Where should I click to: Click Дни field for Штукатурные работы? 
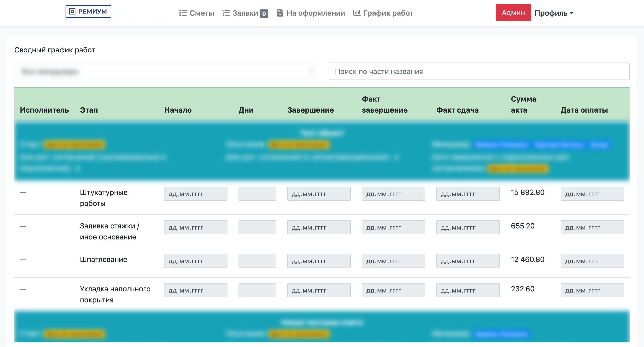[x=257, y=194]
